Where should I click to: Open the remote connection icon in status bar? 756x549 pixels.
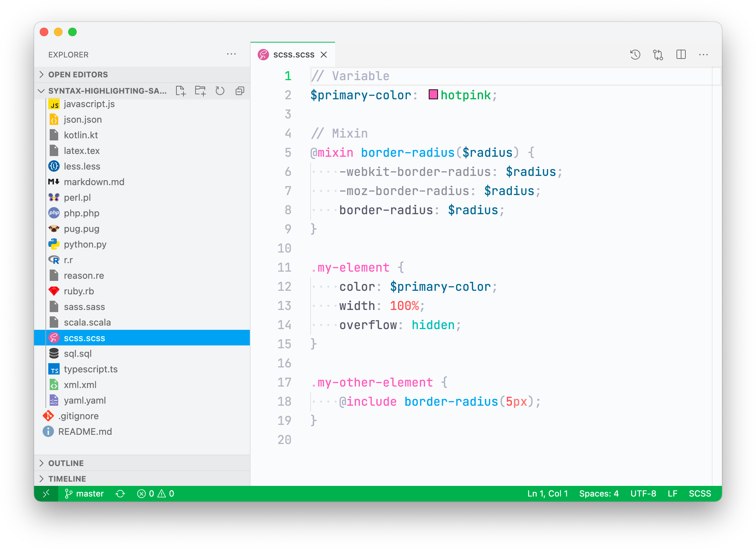46,493
